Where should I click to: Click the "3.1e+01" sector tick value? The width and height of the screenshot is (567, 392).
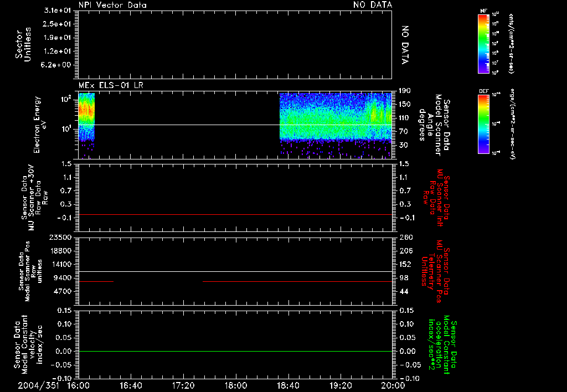[58, 11]
